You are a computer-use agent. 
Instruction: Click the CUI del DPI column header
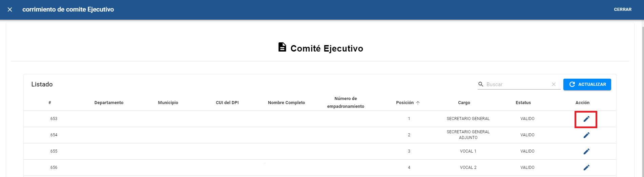[227, 103]
